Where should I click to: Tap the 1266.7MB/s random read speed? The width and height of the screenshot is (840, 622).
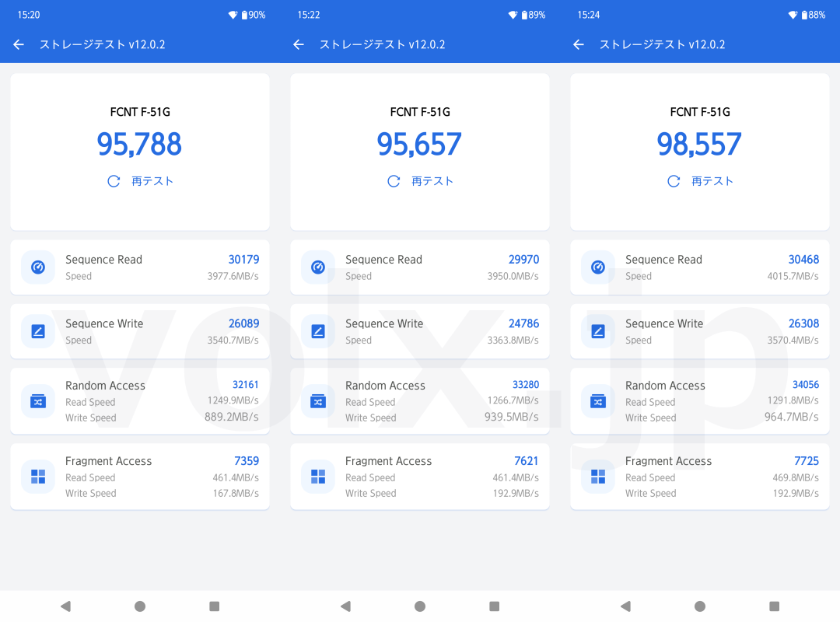point(513,400)
